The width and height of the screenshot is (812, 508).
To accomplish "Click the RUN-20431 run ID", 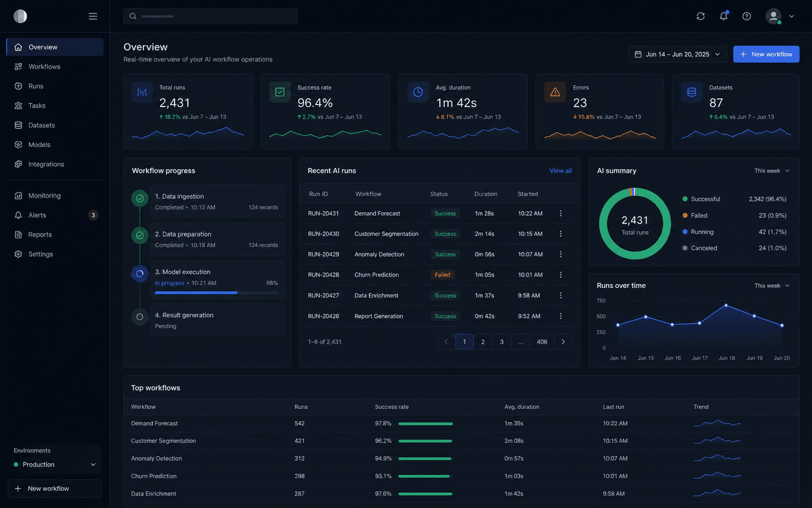I will coord(324,214).
